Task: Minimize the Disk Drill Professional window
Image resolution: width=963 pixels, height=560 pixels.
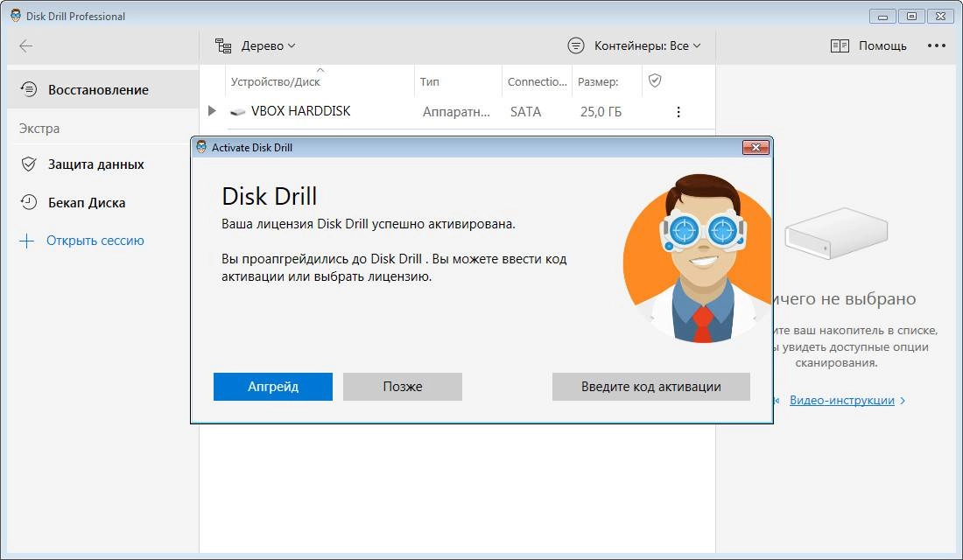Action: (882, 17)
